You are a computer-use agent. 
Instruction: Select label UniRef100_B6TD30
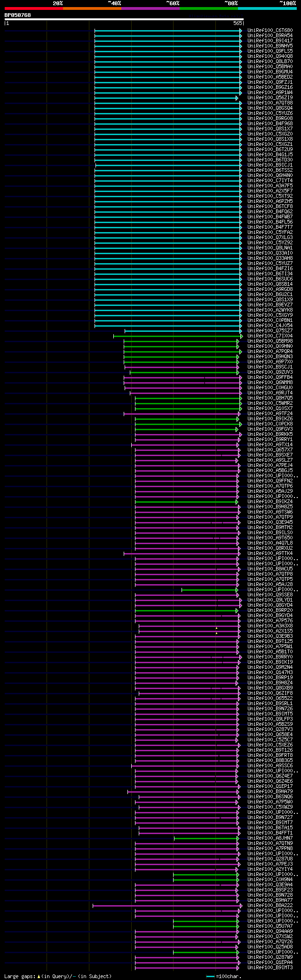[x=270, y=160]
